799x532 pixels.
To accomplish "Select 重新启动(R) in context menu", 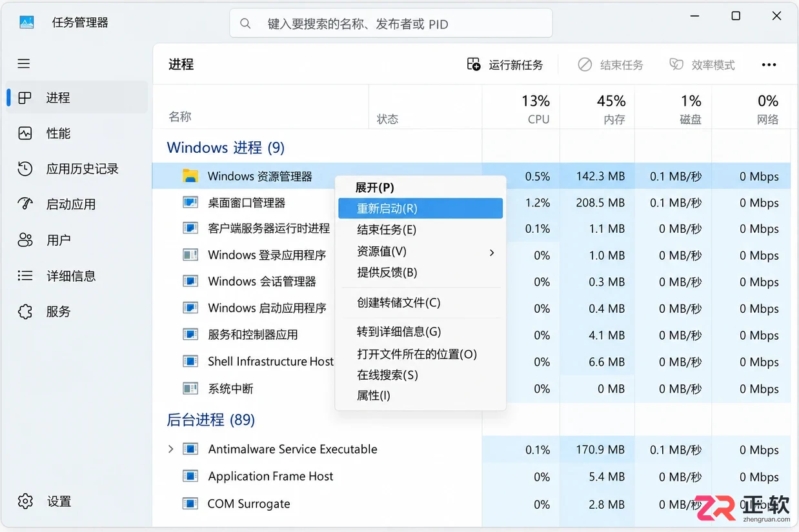I will (x=420, y=208).
